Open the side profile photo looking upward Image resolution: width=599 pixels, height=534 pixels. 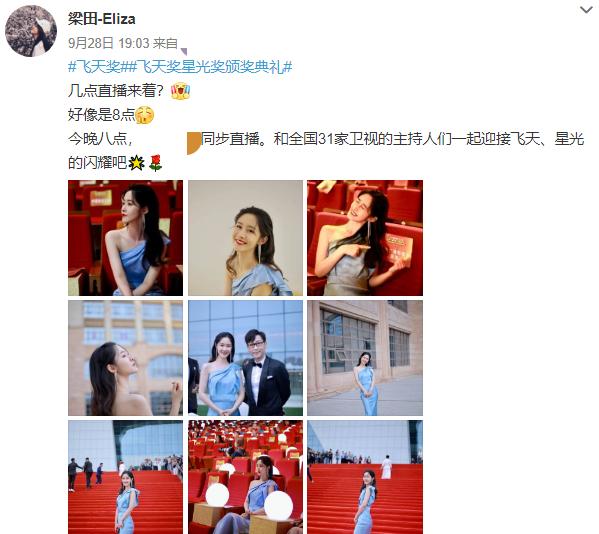(126, 358)
